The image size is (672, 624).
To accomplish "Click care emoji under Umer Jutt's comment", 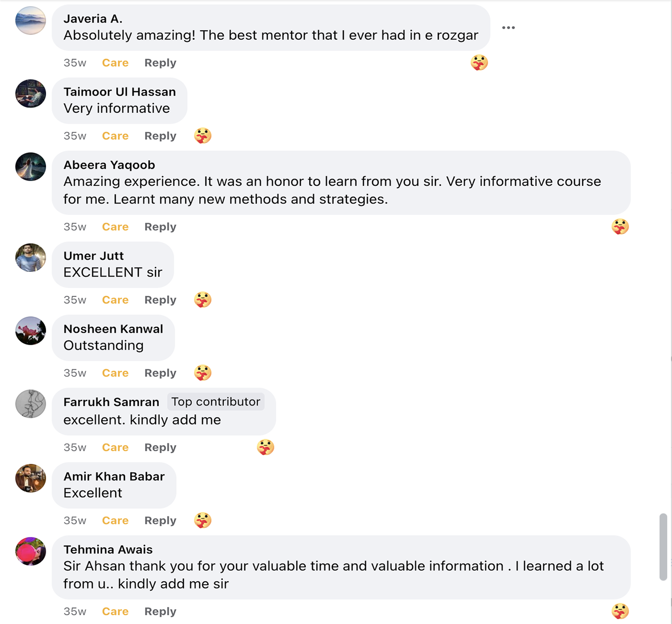I will [203, 300].
